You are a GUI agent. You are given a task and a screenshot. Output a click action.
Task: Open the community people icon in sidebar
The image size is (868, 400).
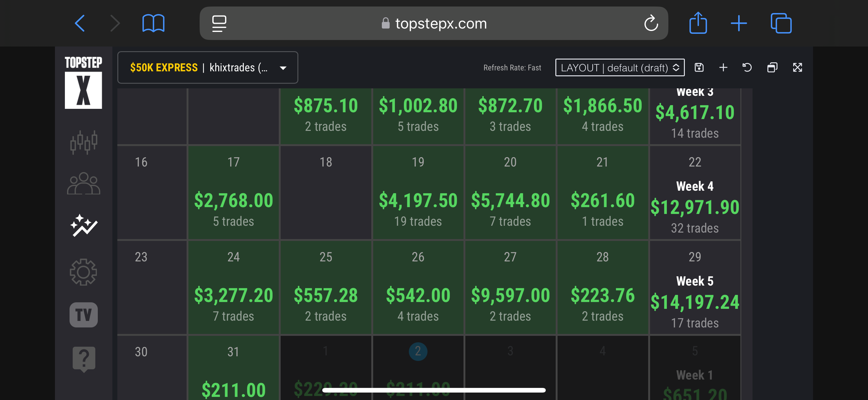(84, 184)
